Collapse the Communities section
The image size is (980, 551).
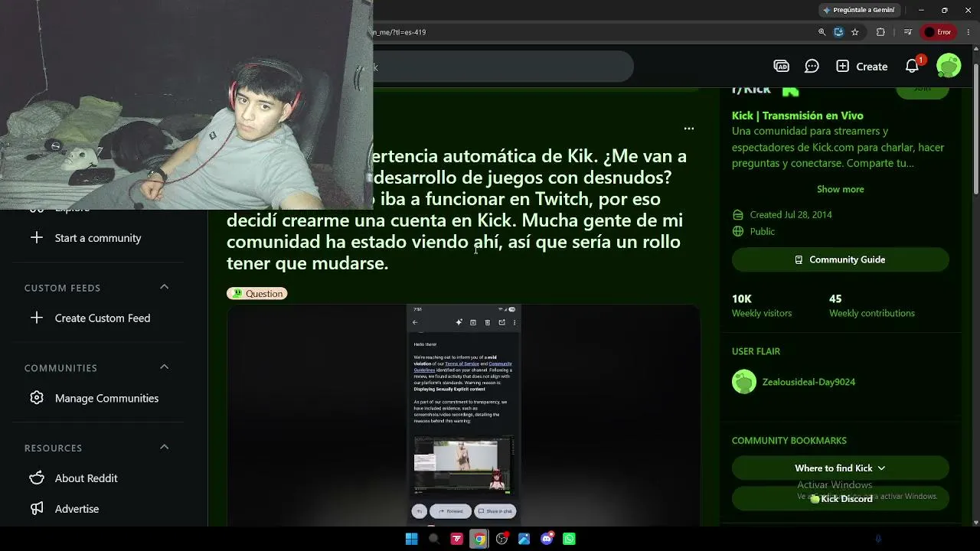click(x=164, y=367)
